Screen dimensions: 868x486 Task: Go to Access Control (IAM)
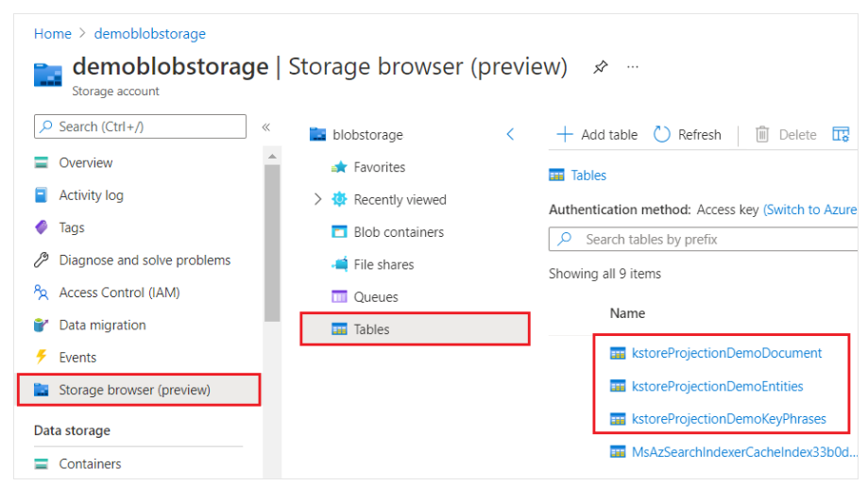[120, 293]
